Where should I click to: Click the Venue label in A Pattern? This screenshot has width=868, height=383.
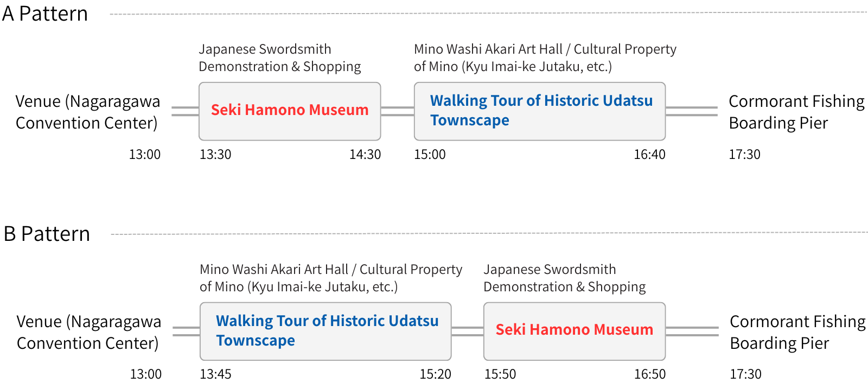tap(87, 112)
